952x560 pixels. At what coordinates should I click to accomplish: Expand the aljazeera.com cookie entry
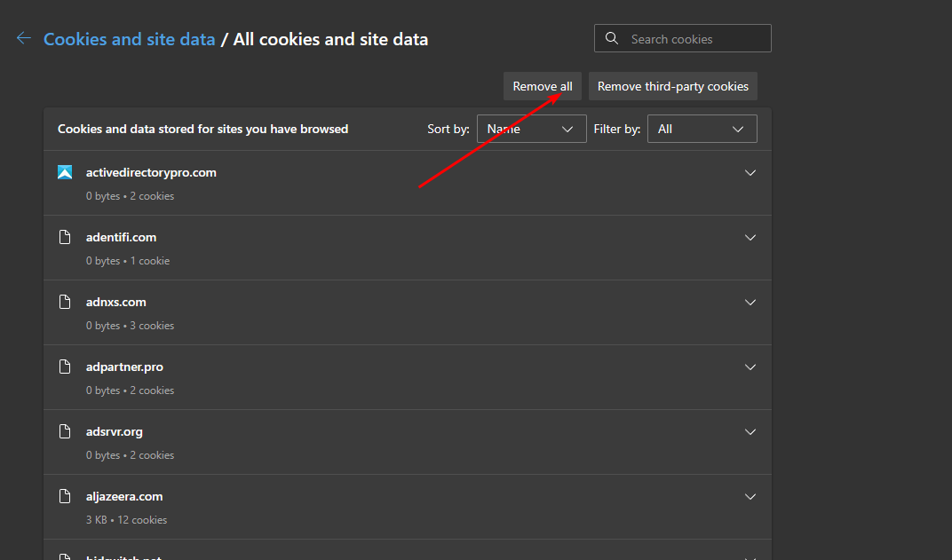coord(750,496)
